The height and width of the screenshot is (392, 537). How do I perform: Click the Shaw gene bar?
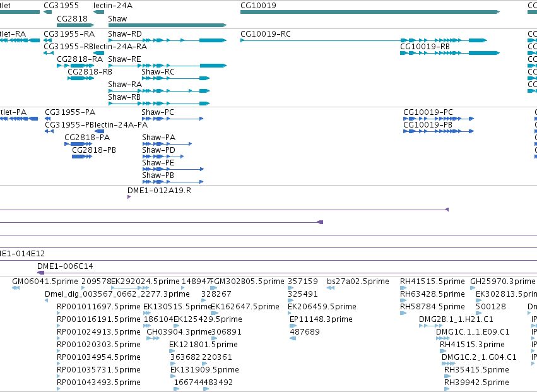167,25
